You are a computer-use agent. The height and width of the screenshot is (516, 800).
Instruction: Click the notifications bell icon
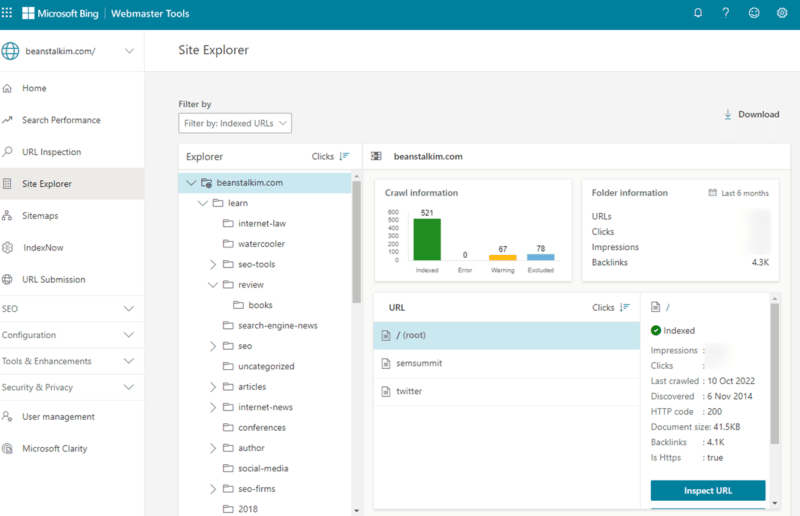[x=698, y=14]
